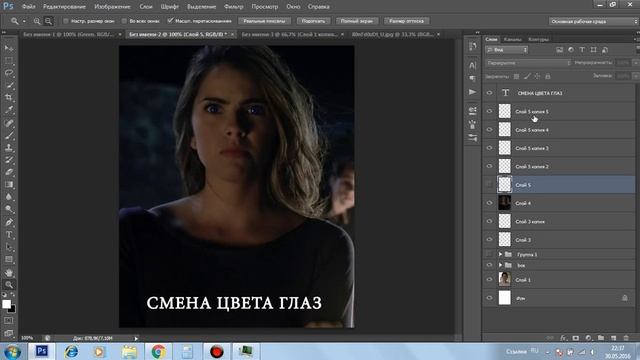The height and width of the screenshot is (360, 640).
Task: Select the Pen tool
Action: 9,222
